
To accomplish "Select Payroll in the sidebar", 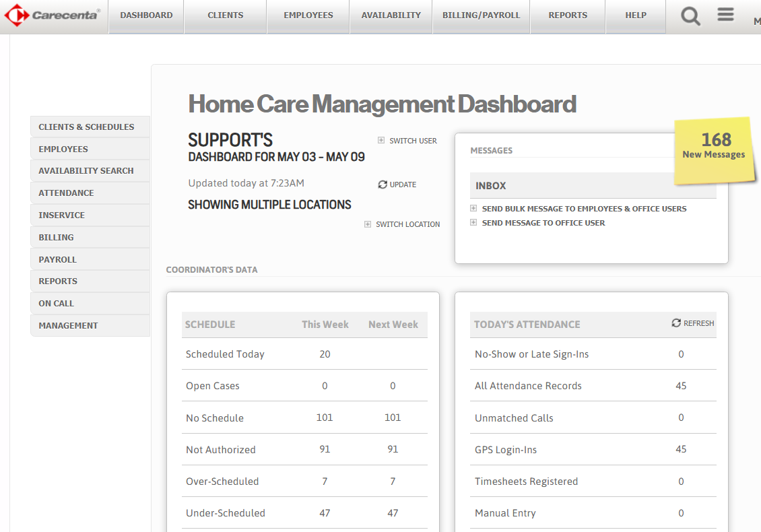I will (90, 260).
